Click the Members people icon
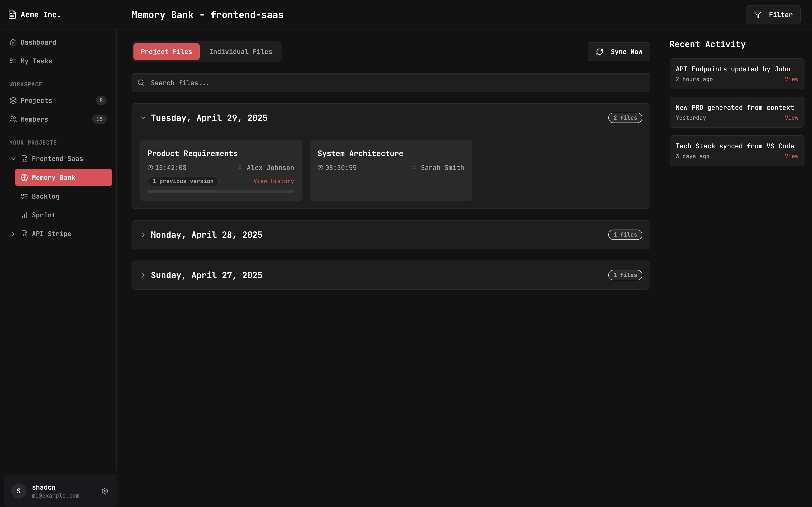Screen dimensions: 812x507 pos(13,119)
